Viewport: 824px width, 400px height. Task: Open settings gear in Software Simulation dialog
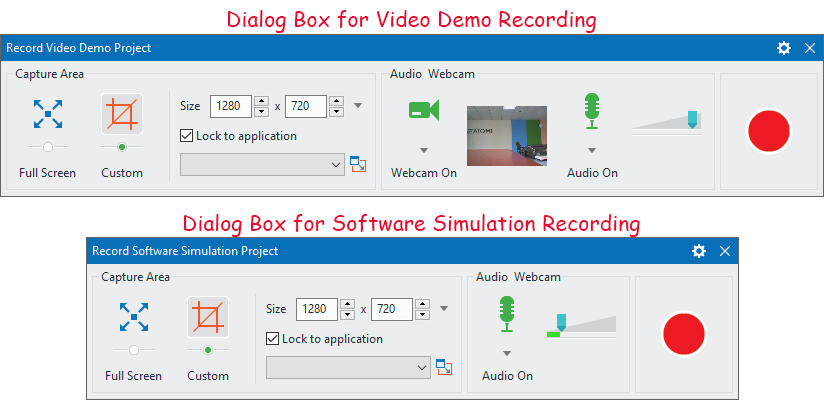(x=699, y=251)
